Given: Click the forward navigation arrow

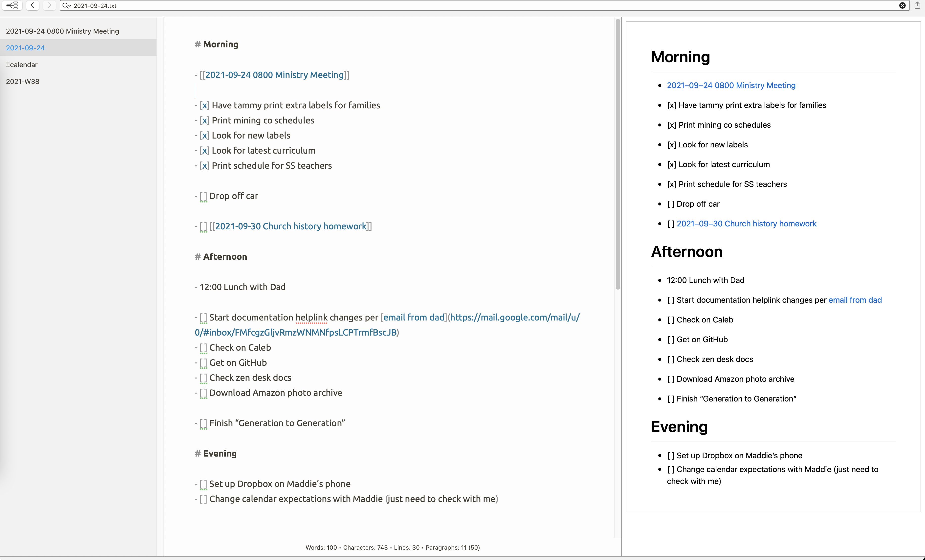Looking at the screenshot, I should (49, 5).
